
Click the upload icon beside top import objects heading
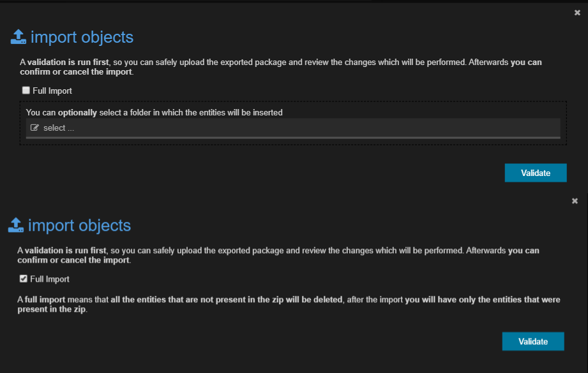18,36
